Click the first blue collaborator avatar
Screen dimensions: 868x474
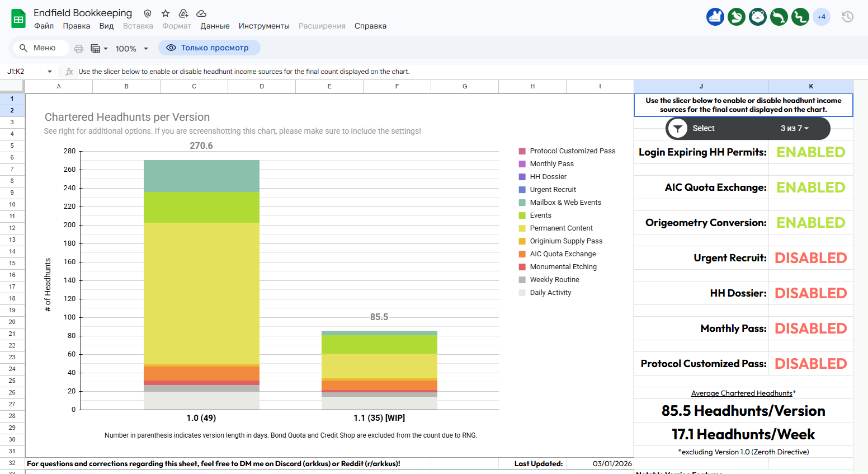point(715,17)
